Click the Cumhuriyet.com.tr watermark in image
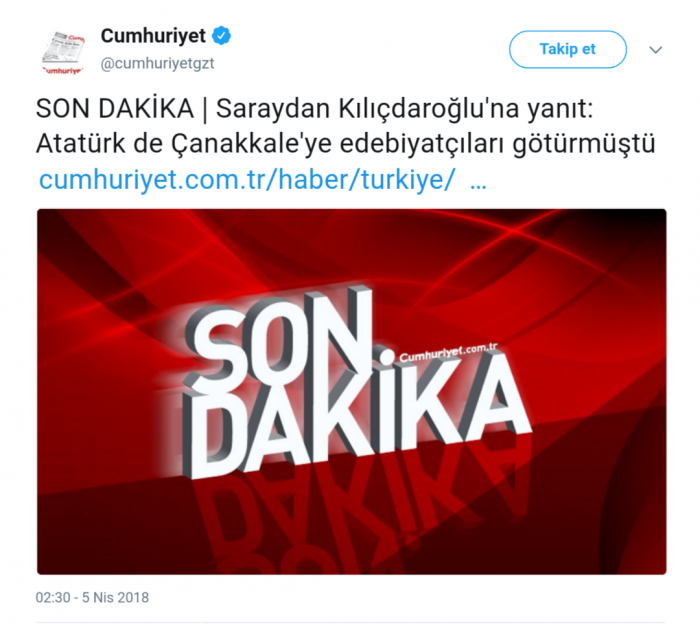700x624 pixels. coord(448,353)
